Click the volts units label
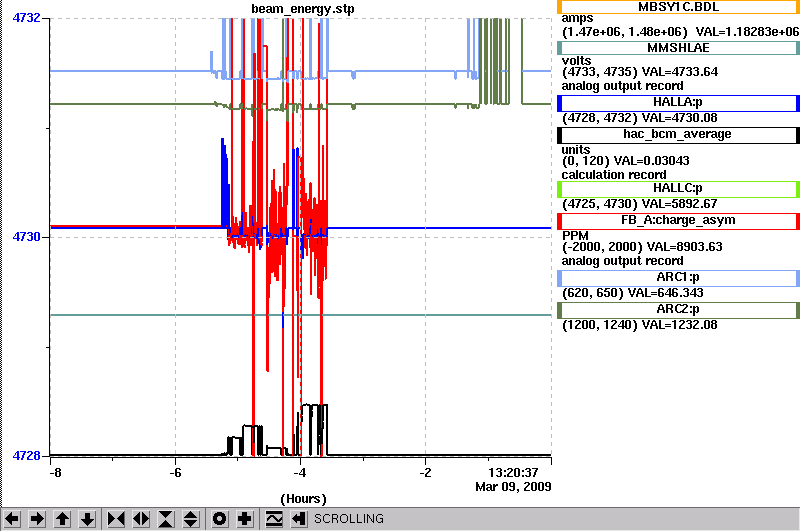The height and width of the screenshot is (531, 800). point(577,60)
